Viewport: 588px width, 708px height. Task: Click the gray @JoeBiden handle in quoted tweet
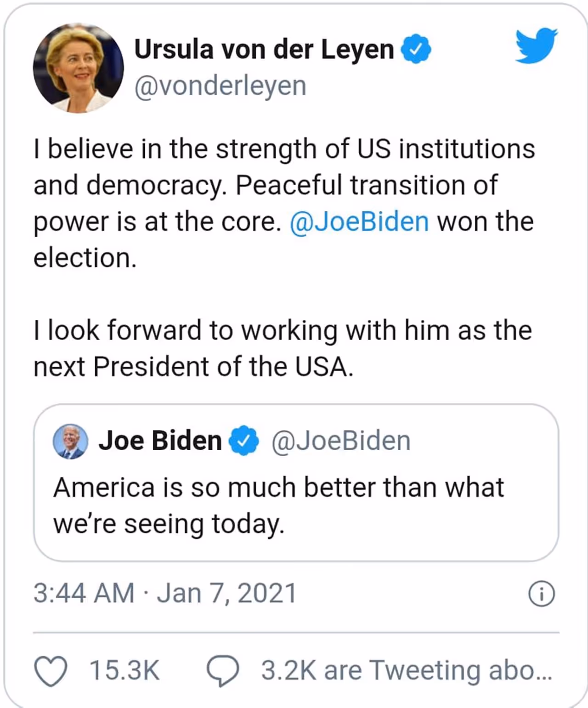[x=340, y=441]
